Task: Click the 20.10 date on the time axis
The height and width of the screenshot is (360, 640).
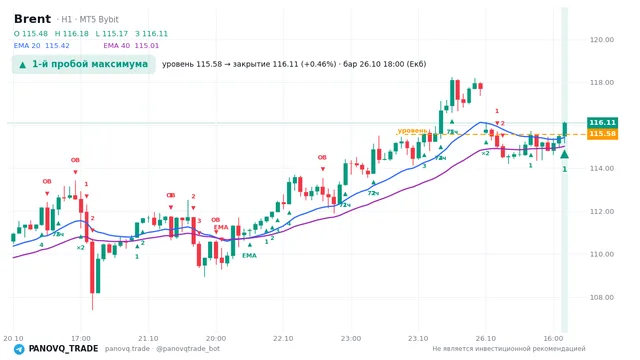Action: [13, 338]
